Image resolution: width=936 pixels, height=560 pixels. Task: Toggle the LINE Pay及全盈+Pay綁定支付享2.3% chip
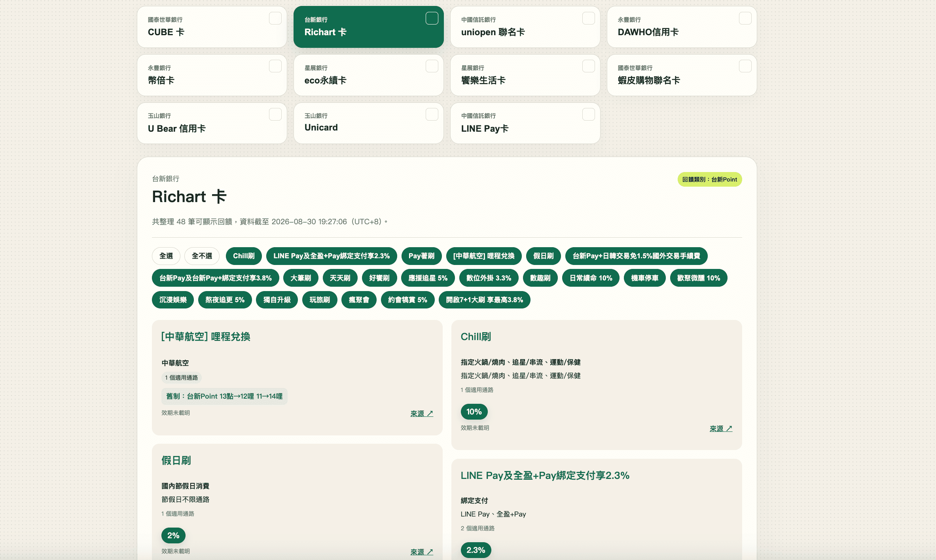pos(332,256)
